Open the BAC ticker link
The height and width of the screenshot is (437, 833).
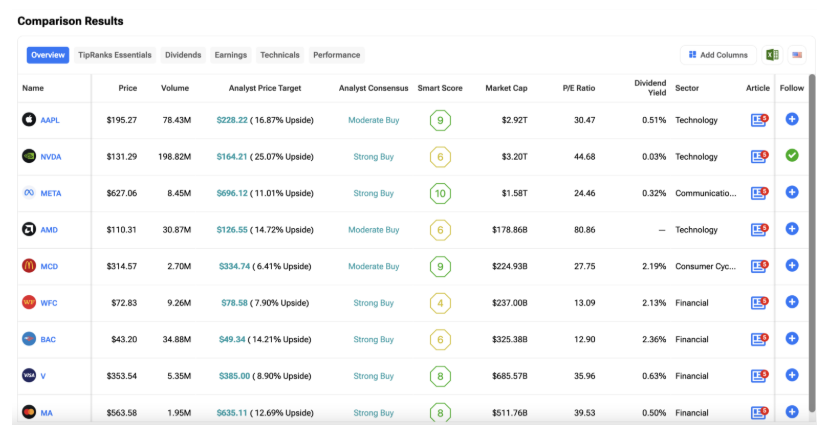tap(48, 339)
